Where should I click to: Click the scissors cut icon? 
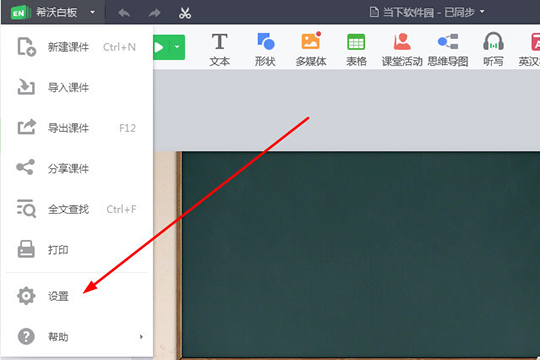185,13
